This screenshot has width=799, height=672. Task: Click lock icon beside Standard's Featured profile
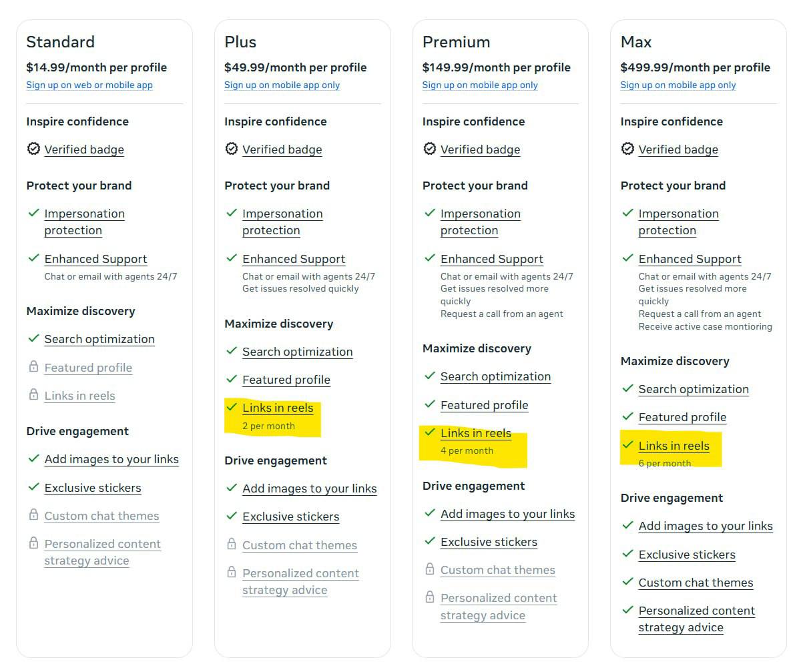[33, 367]
